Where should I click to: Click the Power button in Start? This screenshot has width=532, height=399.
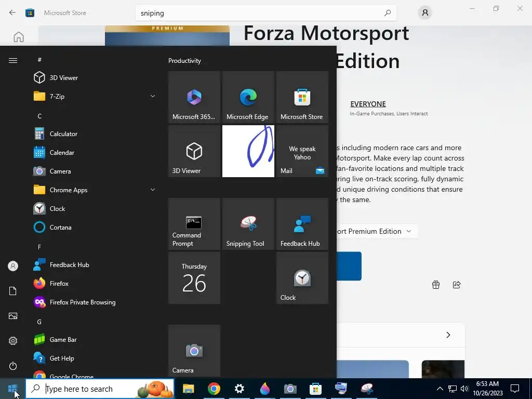13,366
